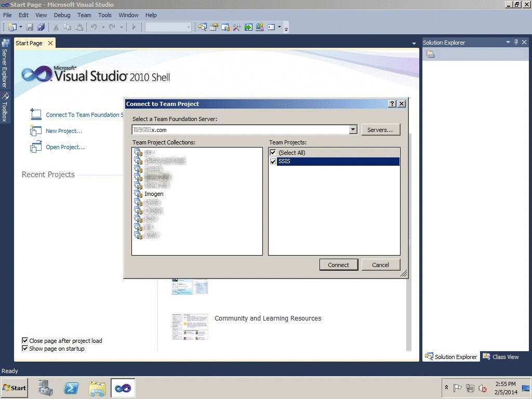Screen dimensions: 532x399
Task: Open the View menu
Action: [x=41, y=15]
